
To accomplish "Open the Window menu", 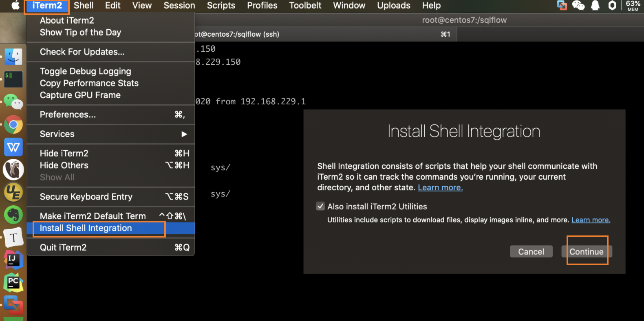I will 349,6.
